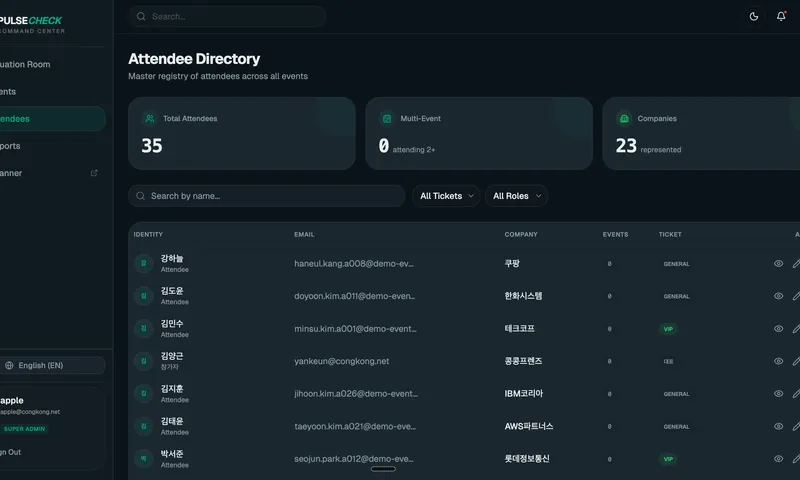Viewport: 800px width, 480px height.
Task: Click the globe icon next to English (EN)
Action: click(9, 365)
